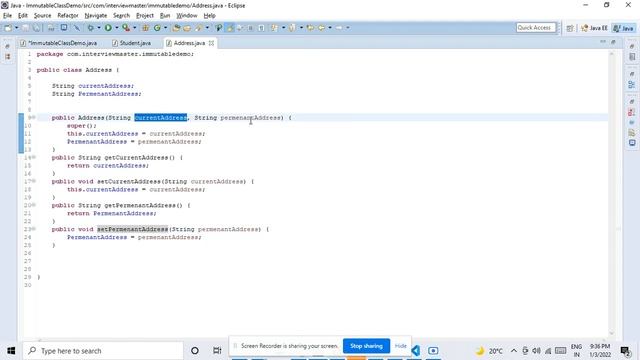The height and width of the screenshot is (360, 640).
Task: Expand the New Java Class dropdown
Action: tap(165, 28)
